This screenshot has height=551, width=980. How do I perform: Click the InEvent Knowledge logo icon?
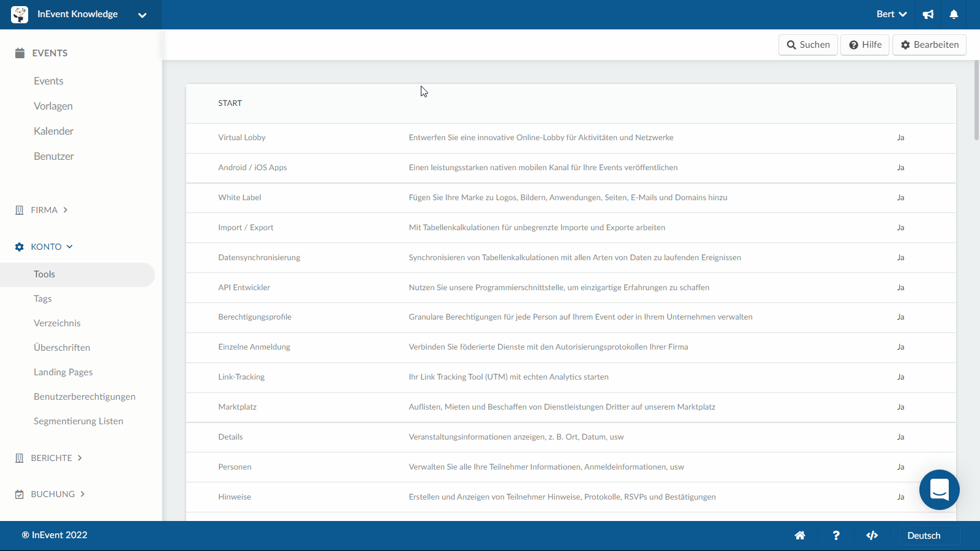20,15
